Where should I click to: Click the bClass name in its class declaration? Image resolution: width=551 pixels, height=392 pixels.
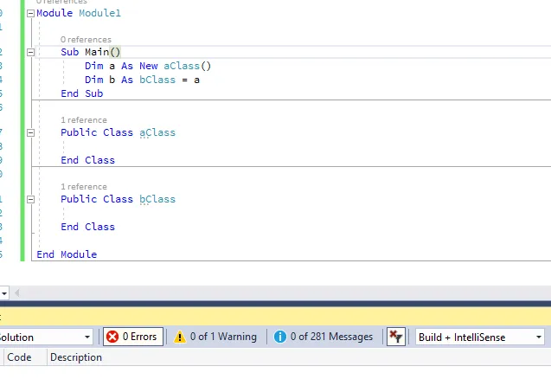pyautogui.click(x=157, y=199)
